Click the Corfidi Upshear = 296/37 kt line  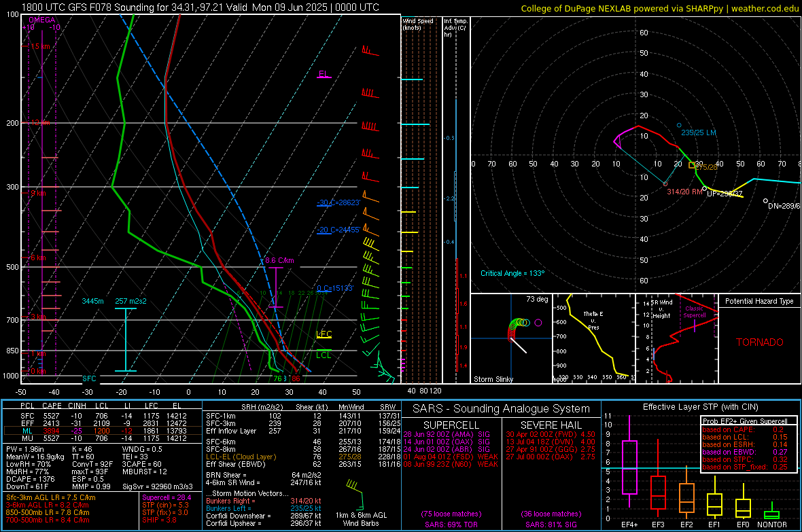tap(264, 523)
